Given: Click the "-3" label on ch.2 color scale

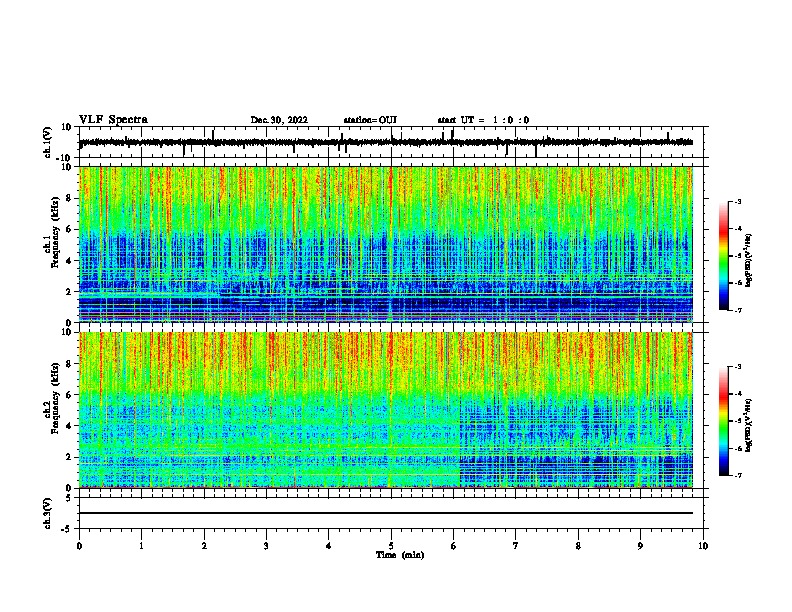Looking at the screenshot, I should 738,367.
